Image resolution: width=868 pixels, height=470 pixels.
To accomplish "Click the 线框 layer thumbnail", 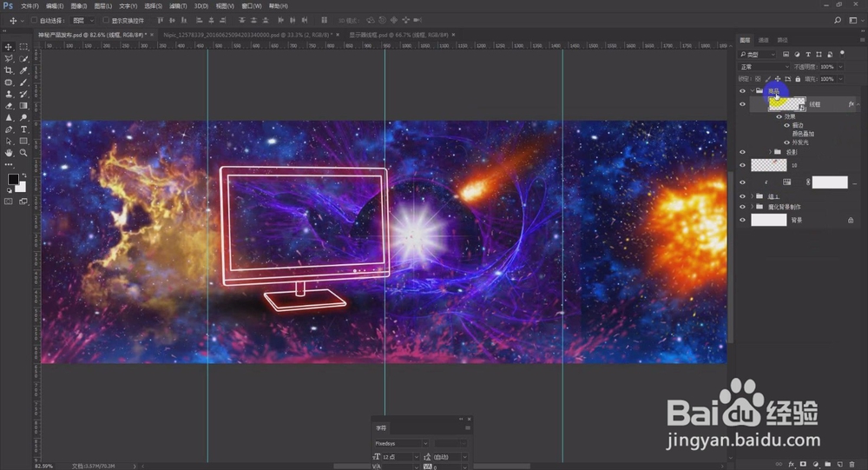I will [786, 104].
